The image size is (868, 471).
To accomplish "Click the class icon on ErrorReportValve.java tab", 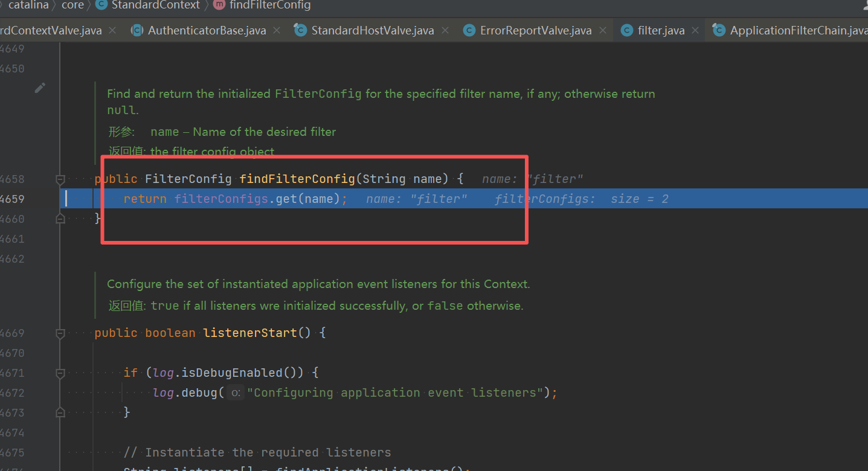I will tap(469, 30).
